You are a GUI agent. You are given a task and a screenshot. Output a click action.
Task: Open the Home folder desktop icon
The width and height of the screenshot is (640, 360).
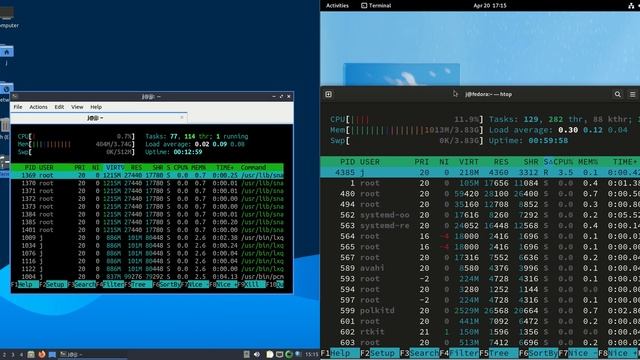point(6,54)
